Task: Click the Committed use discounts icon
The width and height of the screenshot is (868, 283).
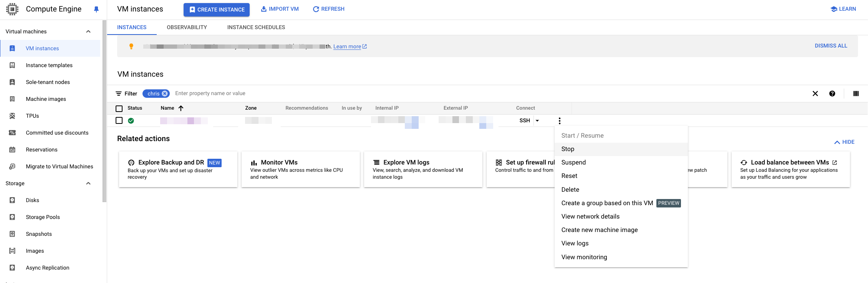Action: coord(12,133)
